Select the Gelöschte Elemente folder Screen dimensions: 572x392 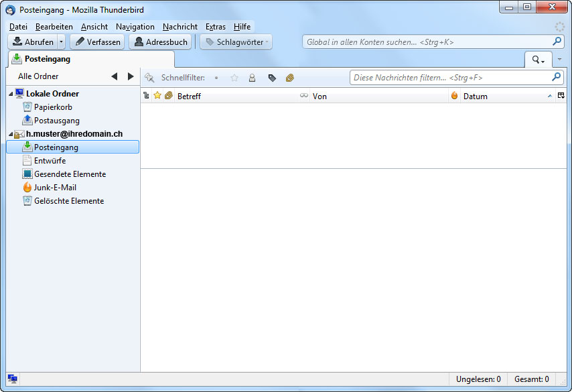point(69,201)
